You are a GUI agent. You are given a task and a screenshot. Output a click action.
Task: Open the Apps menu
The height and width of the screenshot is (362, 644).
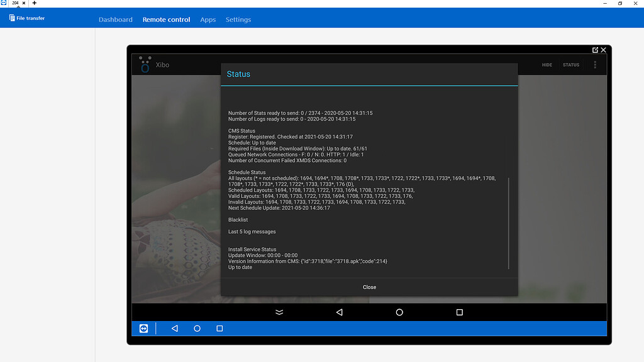[208, 19]
